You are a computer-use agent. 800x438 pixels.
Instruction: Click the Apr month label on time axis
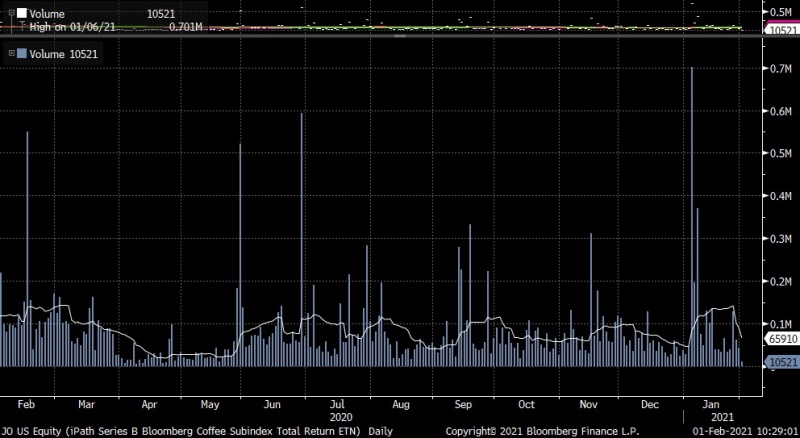pyautogui.click(x=149, y=404)
